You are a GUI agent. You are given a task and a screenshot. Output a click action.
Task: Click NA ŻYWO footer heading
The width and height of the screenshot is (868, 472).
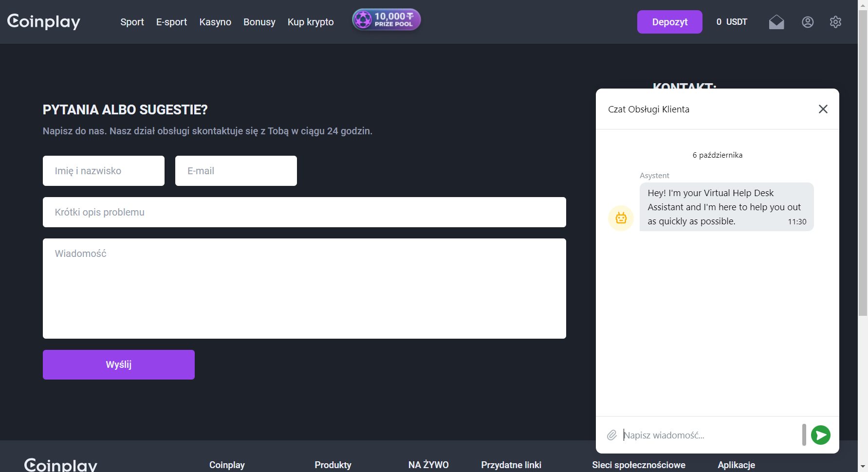428,465
